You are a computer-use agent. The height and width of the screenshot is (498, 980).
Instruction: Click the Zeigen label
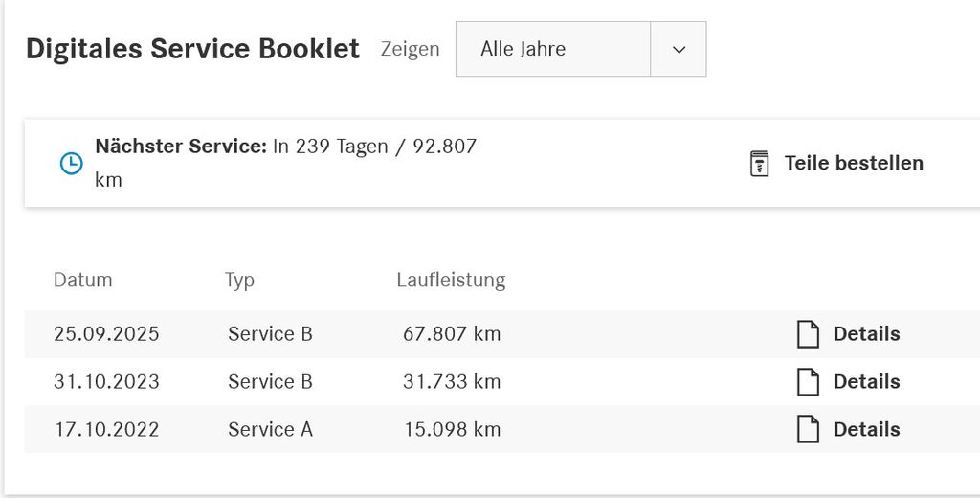(410, 49)
